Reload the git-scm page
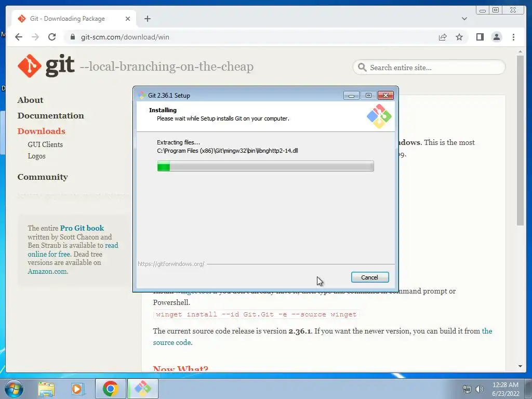 pos(52,37)
